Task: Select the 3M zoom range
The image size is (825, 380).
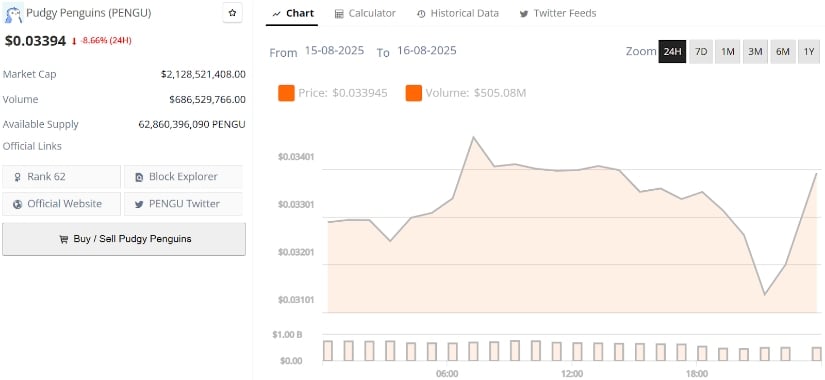Action: click(755, 52)
